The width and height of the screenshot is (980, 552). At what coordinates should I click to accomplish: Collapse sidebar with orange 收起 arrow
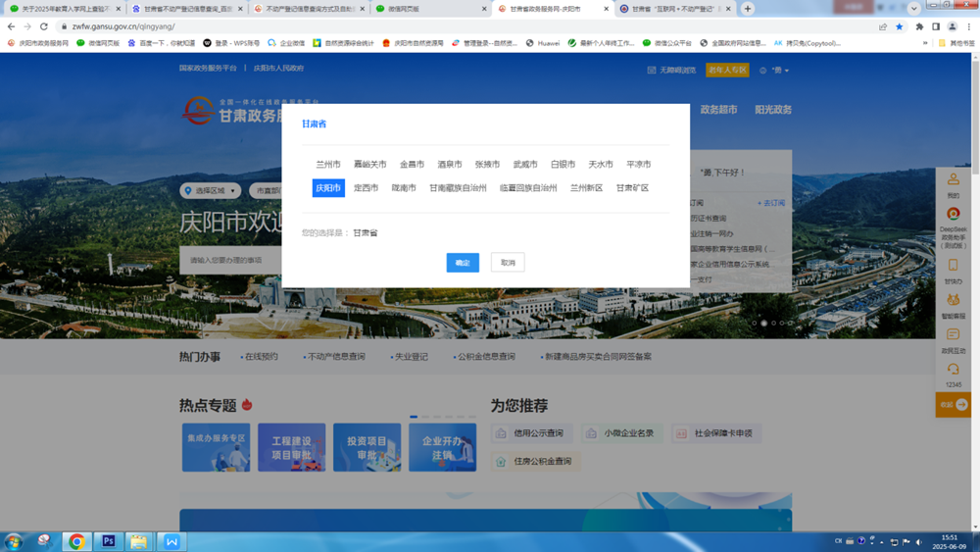tap(954, 405)
